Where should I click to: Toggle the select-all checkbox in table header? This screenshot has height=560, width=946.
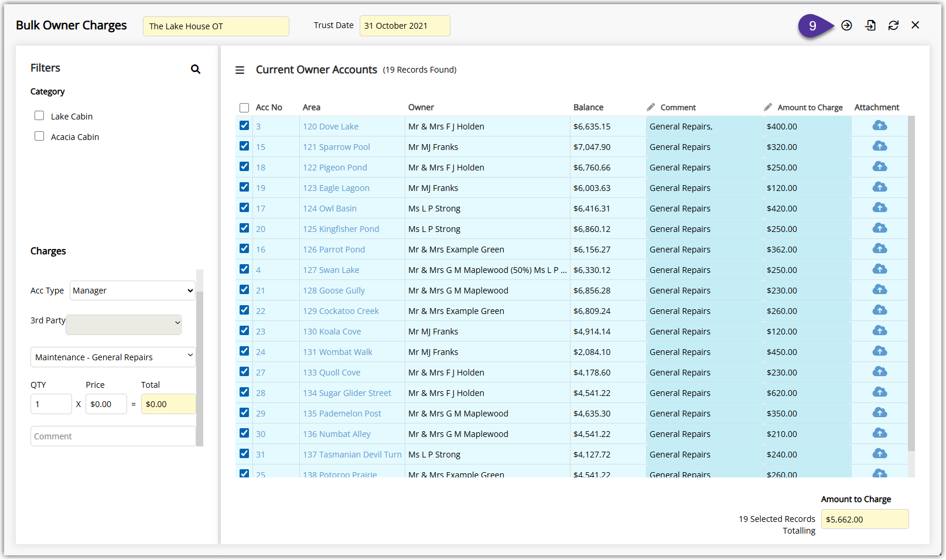(244, 107)
